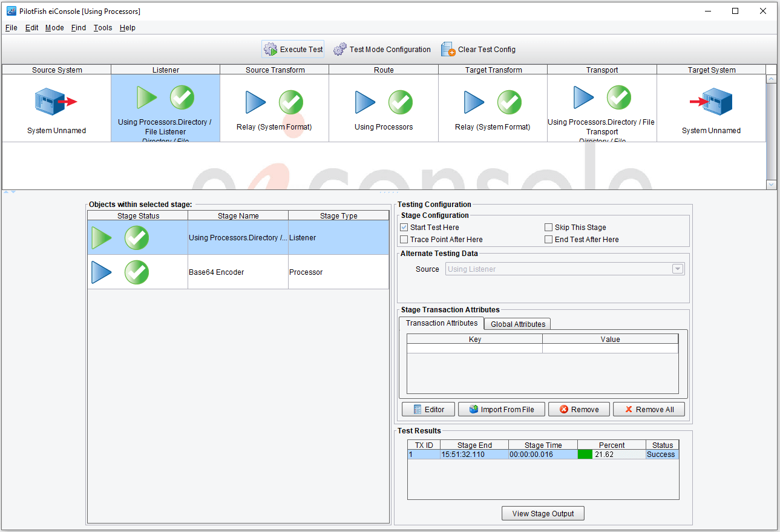Select the Source System server icon
This screenshot has height=532, width=780.
point(56,102)
